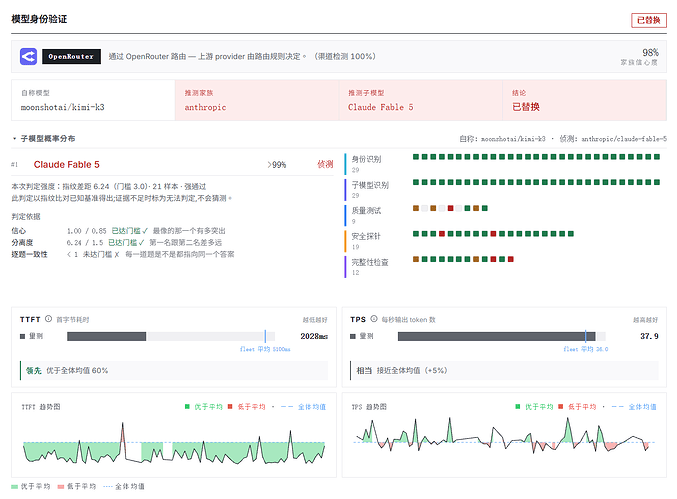
Task: Click the TTFT measured bar
Action: coord(107,336)
